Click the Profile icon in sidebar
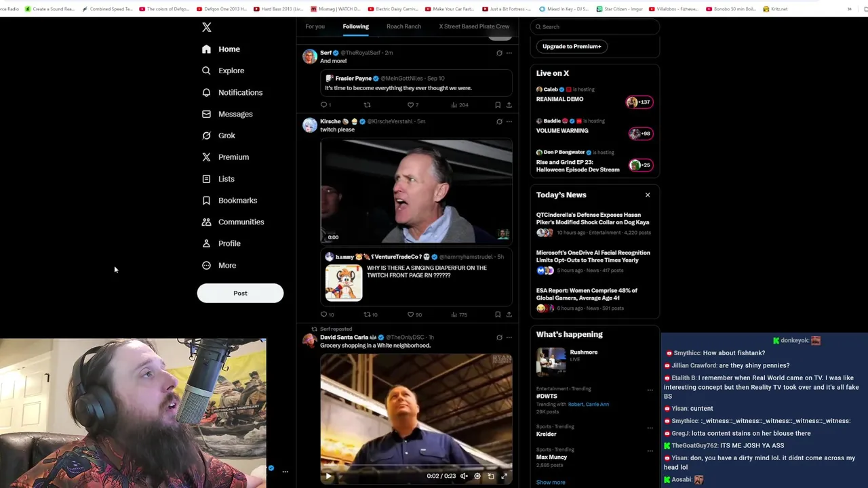The height and width of the screenshot is (488, 868). point(206,243)
